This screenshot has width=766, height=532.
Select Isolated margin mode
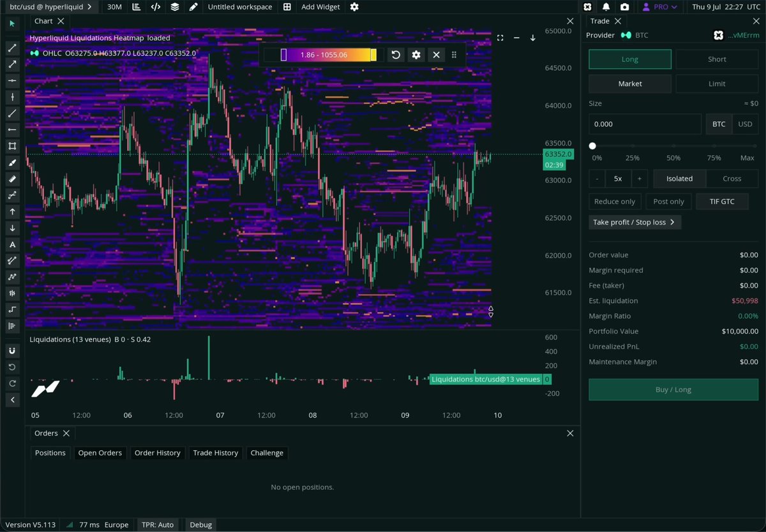pyautogui.click(x=679, y=179)
